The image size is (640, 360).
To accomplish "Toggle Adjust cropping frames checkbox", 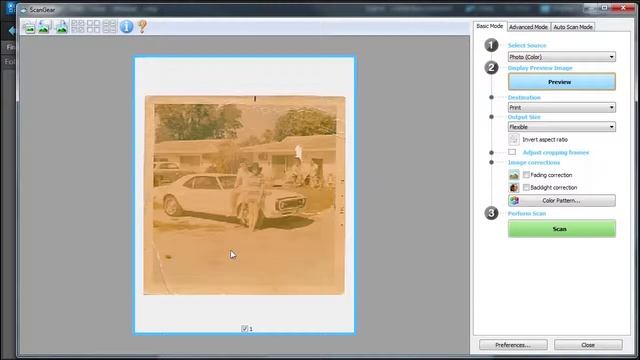I will (x=512, y=152).
